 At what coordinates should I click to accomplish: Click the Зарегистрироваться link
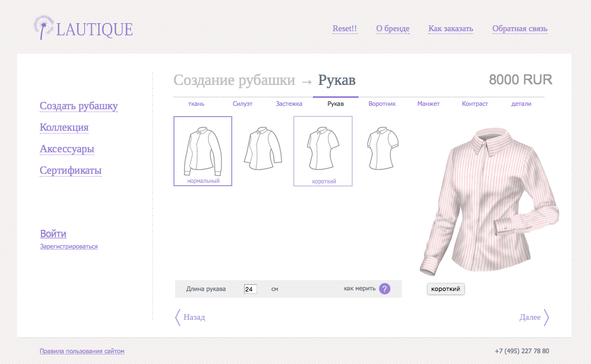(x=69, y=246)
